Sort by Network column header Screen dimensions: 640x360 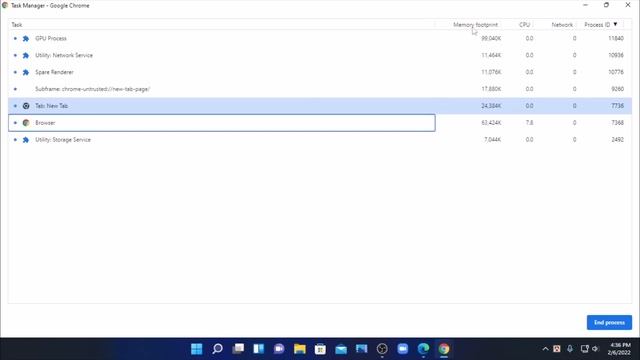pyautogui.click(x=562, y=25)
